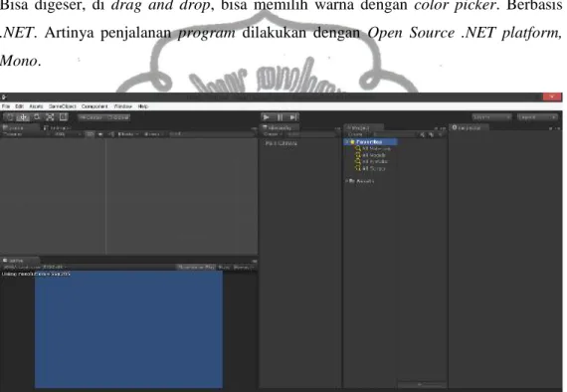Toggle Scene view audio icon
567x392 pixels.
(111, 134)
